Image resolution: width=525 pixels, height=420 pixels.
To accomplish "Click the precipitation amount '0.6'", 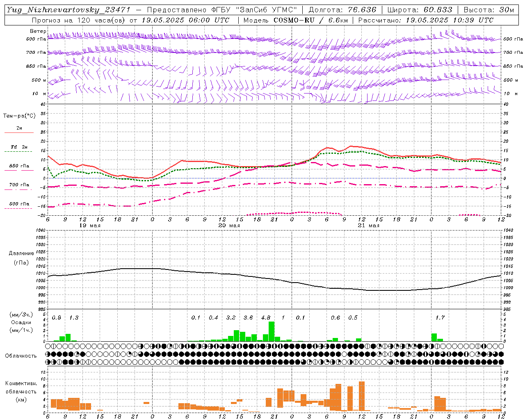I will point(336,318).
